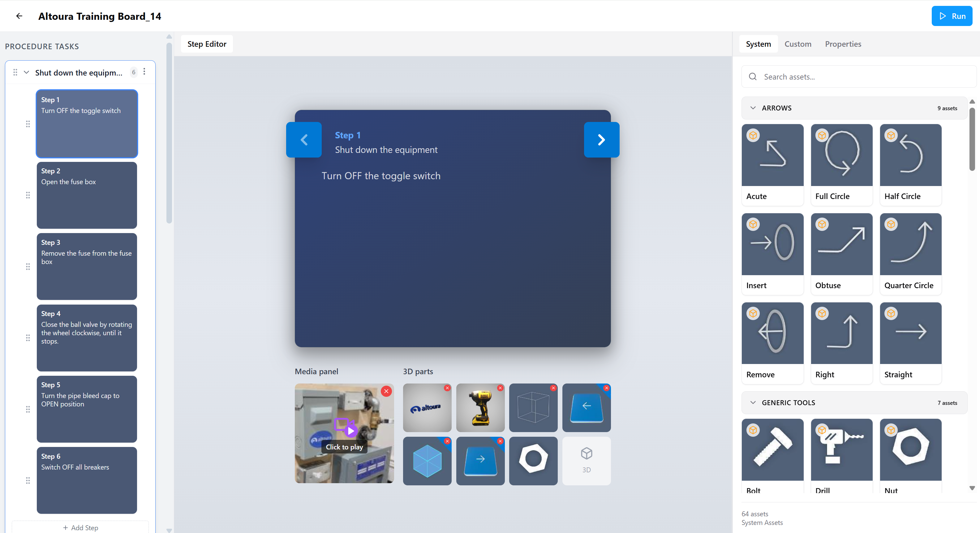Add a new step to the task
This screenshot has height=533, width=980.
(x=80, y=527)
